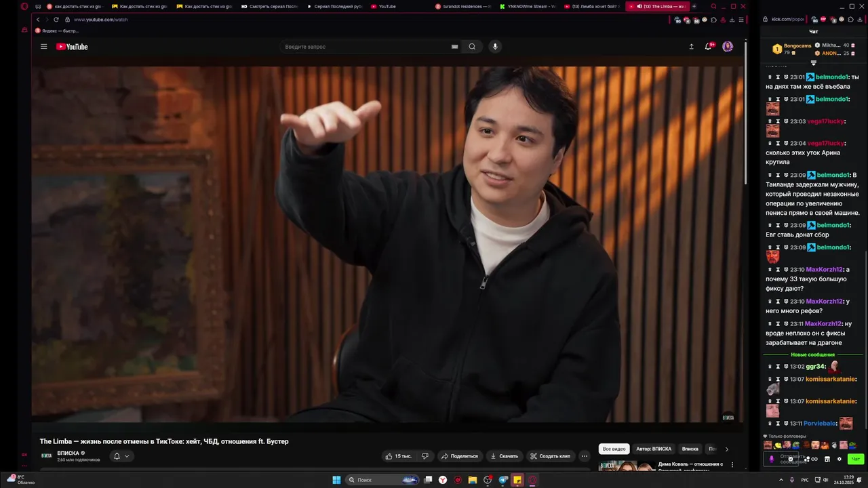Pause the playing video by clicking it
The image size is (868, 488).
[388, 244]
